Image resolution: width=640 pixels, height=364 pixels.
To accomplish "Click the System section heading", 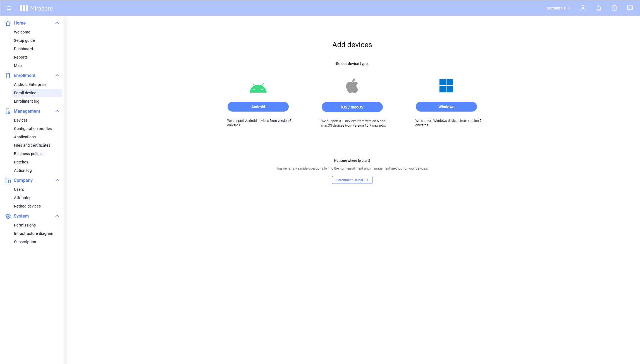I will [x=21, y=216].
